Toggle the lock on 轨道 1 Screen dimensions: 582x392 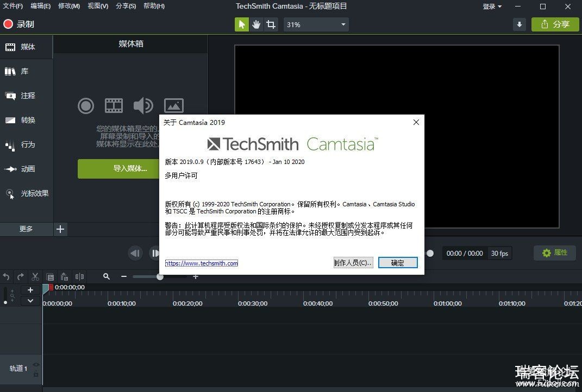36,374
